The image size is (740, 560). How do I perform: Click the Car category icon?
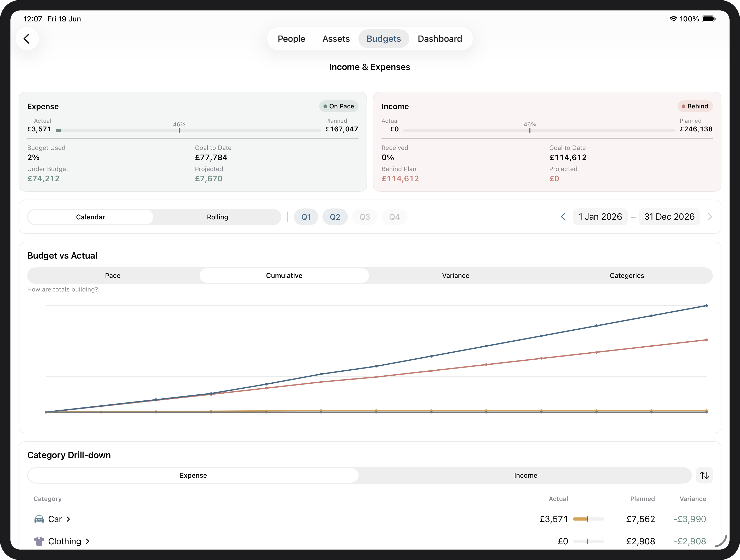pos(39,519)
